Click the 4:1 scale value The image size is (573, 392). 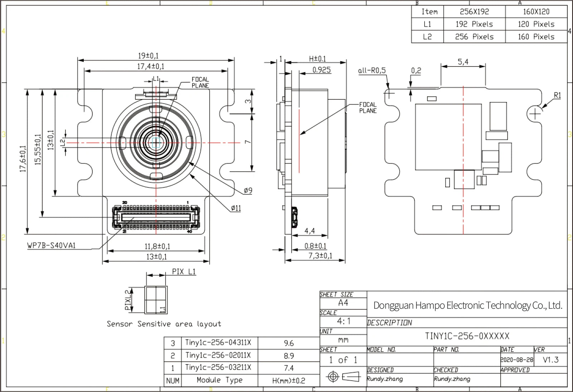(343, 321)
